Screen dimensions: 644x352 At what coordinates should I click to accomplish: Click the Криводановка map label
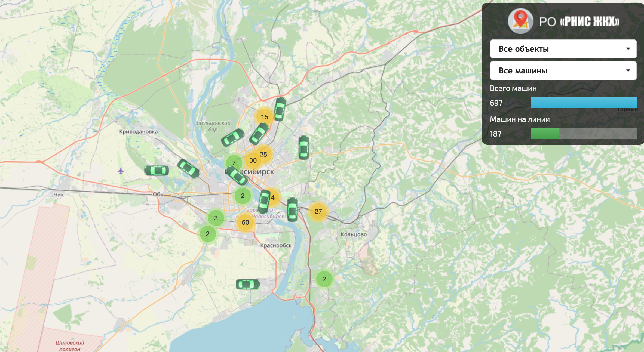pyautogui.click(x=138, y=132)
